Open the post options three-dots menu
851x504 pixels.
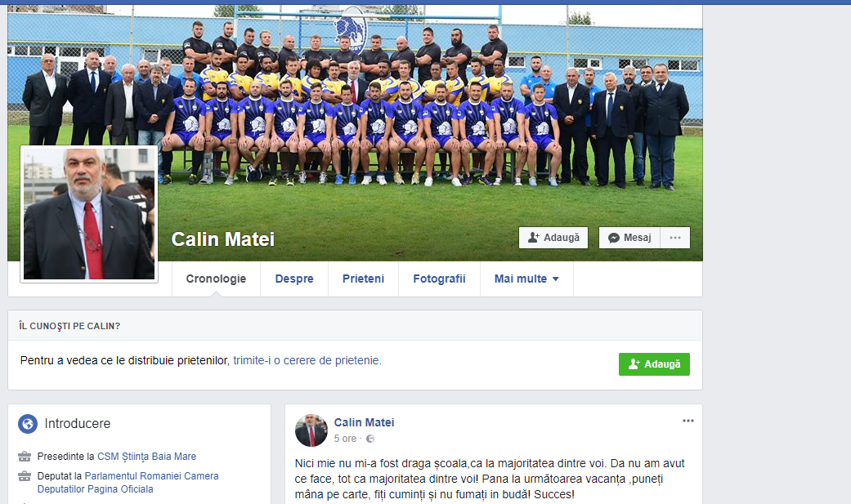[x=688, y=421]
